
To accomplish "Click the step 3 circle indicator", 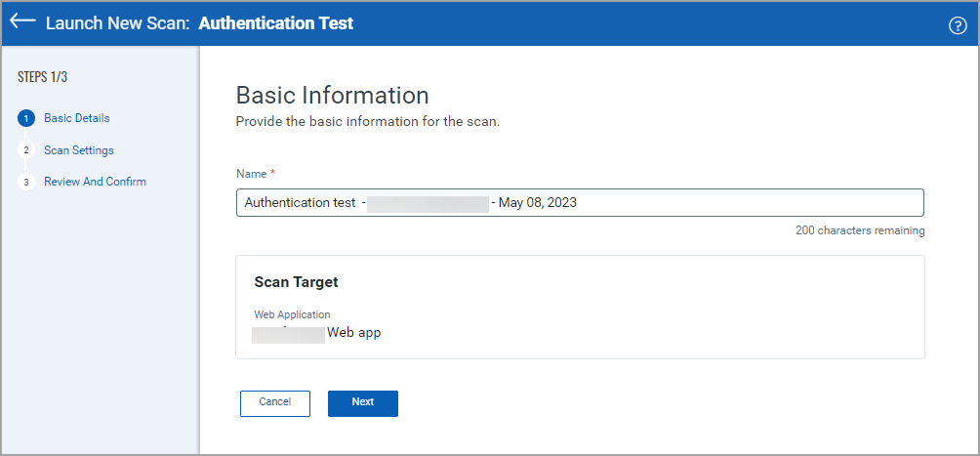I will pyautogui.click(x=26, y=182).
